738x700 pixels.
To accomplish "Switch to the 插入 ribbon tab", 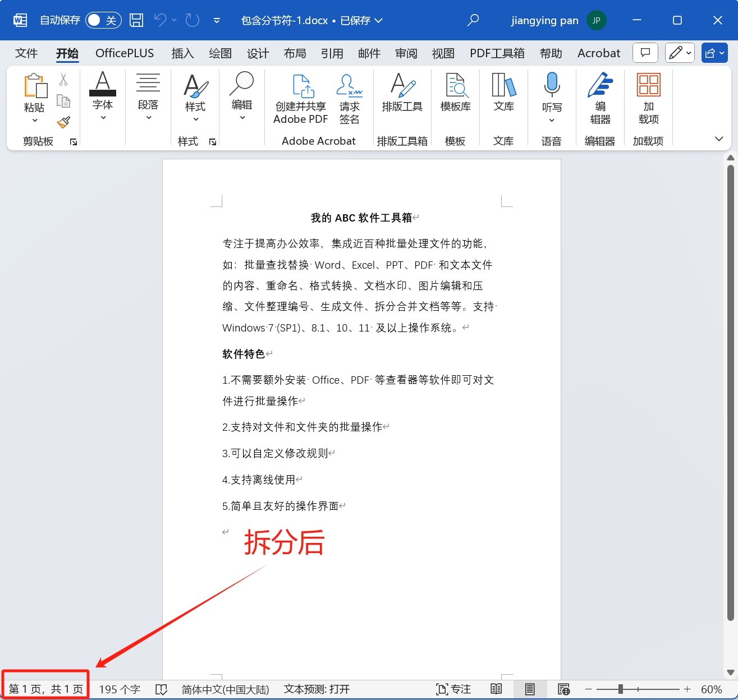I will pyautogui.click(x=182, y=53).
